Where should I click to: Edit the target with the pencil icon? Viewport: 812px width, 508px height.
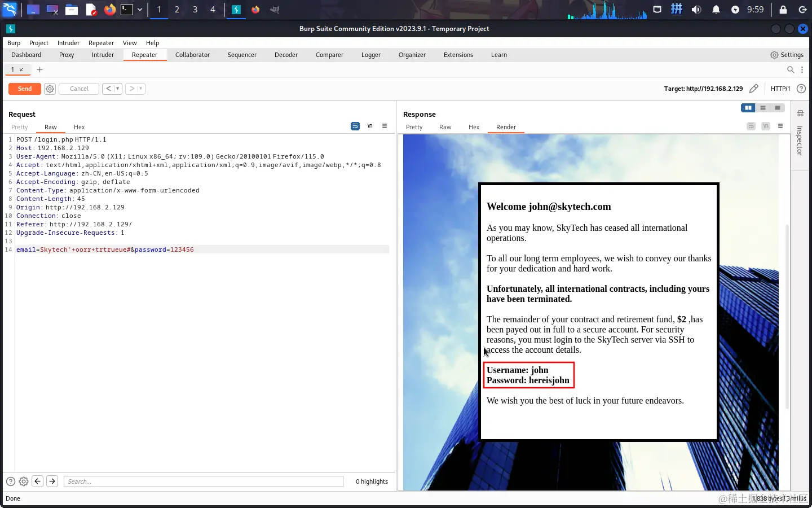tap(754, 89)
